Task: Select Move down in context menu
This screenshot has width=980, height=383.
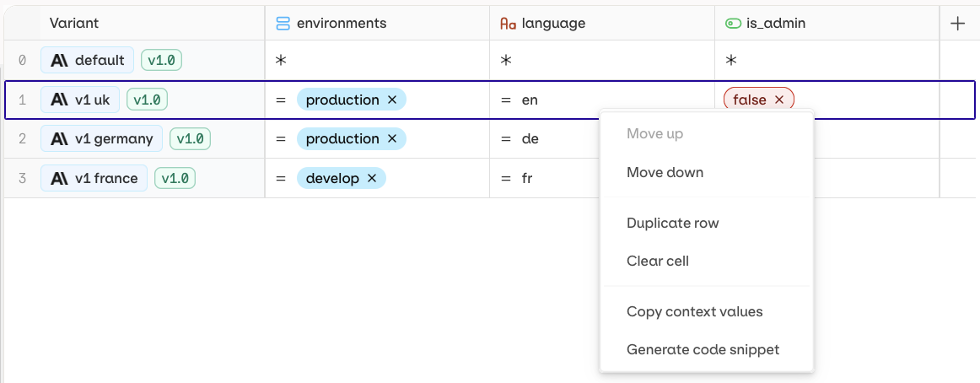Action: (x=665, y=172)
